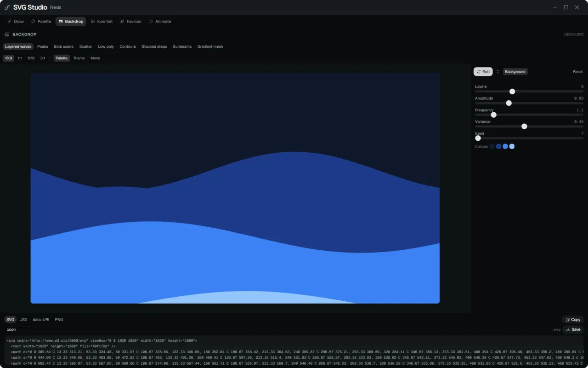This screenshot has height=368, width=588.
Task: Copy the generated SVG code
Action: click(x=573, y=320)
